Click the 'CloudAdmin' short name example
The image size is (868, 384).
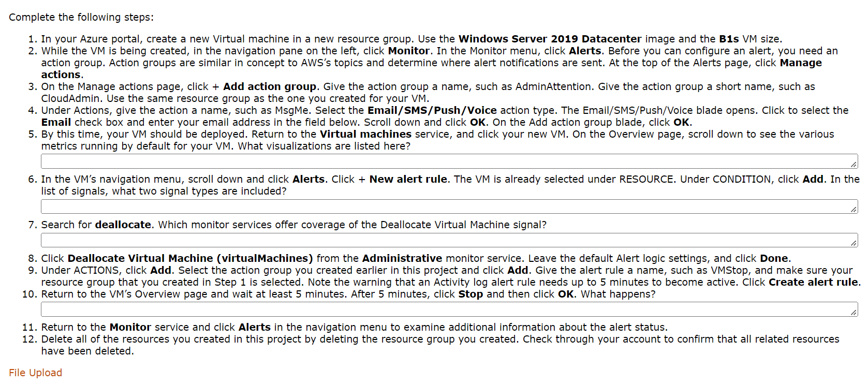70,98
